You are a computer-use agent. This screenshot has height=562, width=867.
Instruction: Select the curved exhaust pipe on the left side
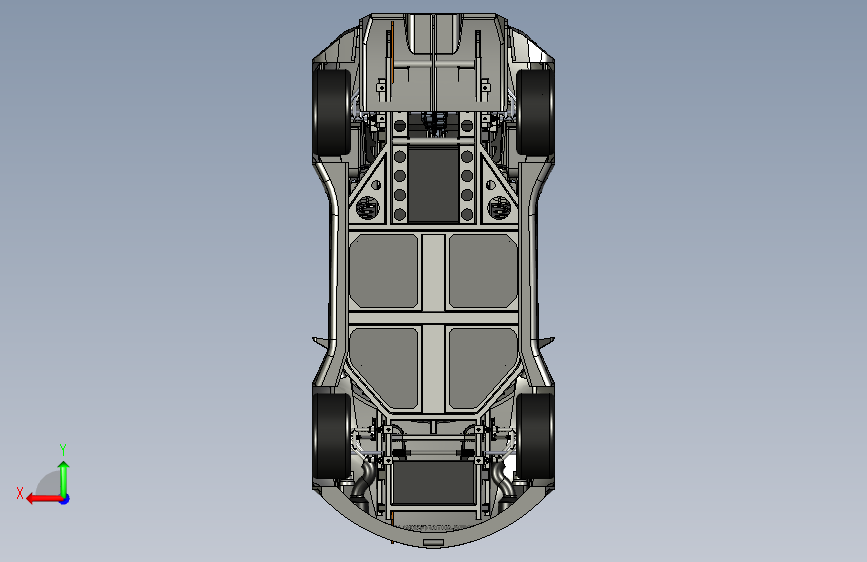pyautogui.click(x=364, y=480)
